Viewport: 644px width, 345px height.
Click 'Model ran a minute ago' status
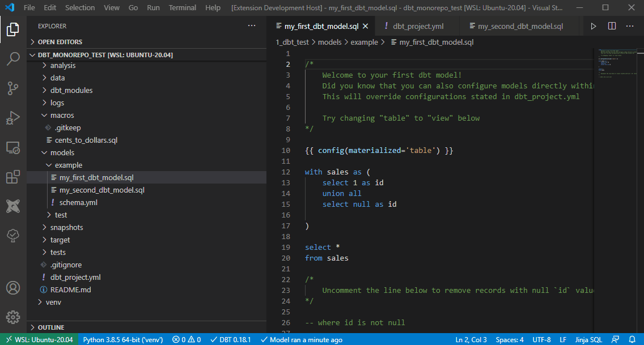tap(302, 340)
